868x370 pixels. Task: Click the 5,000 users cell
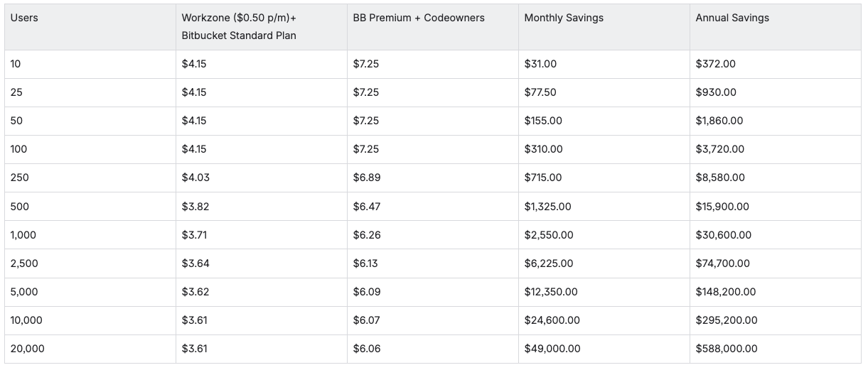click(x=24, y=292)
